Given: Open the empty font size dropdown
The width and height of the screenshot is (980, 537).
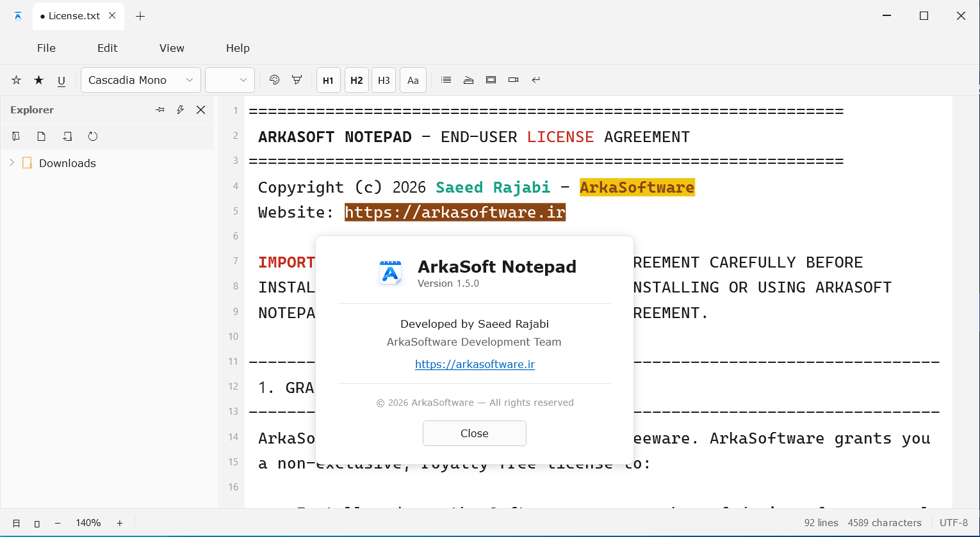Looking at the screenshot, I should [x=230, y=80].
